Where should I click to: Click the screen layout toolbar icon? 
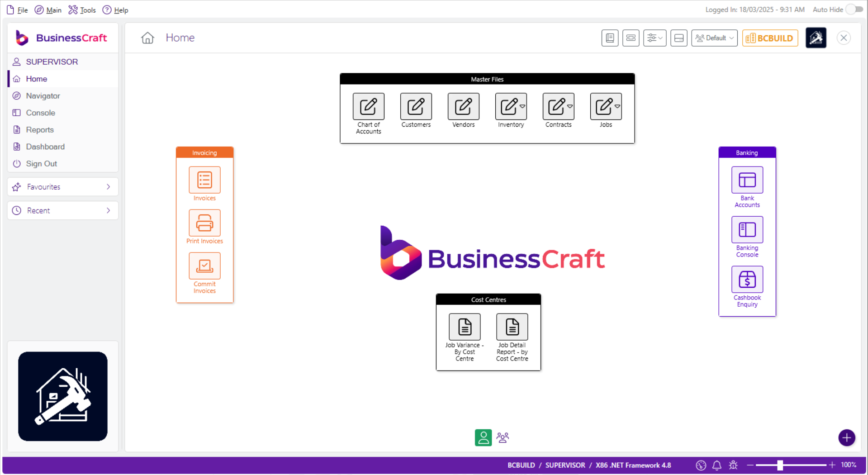pyautogui.click(x=631, y=38)
